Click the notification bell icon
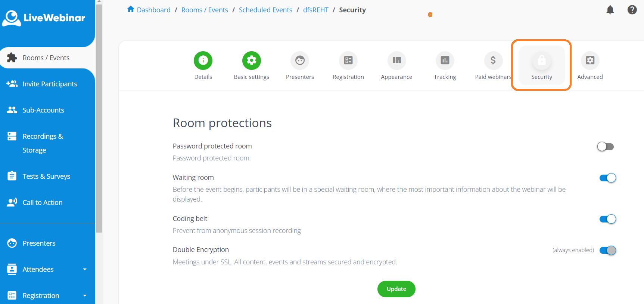 (610, 10)
